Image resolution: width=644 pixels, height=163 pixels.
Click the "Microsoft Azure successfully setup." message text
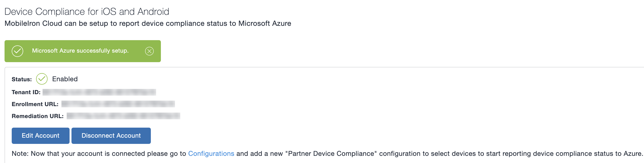[x=80, y=51]
